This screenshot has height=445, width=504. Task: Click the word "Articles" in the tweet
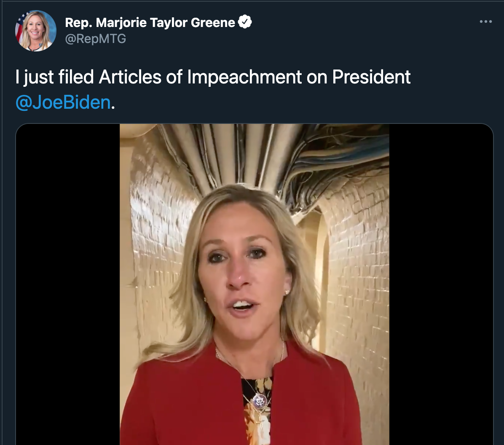pyautogui.click(x=130, y=77)
